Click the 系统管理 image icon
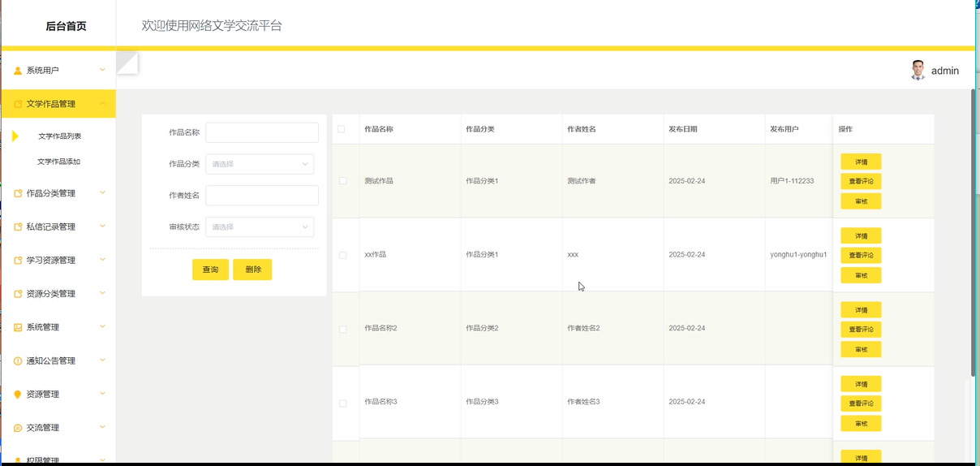The width and height of the screenshot is (980, 466). [18, 327]
